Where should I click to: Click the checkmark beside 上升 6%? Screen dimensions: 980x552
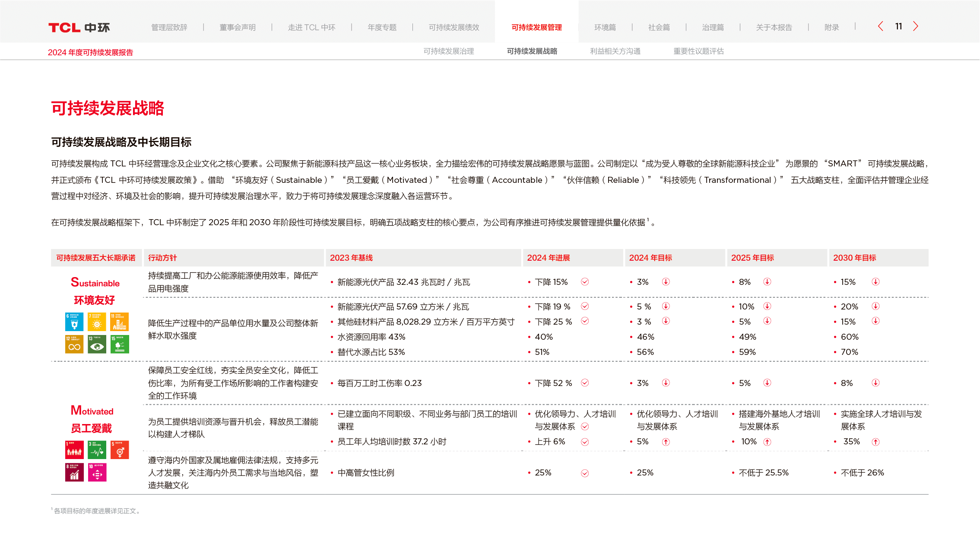(x=585, y=442)
